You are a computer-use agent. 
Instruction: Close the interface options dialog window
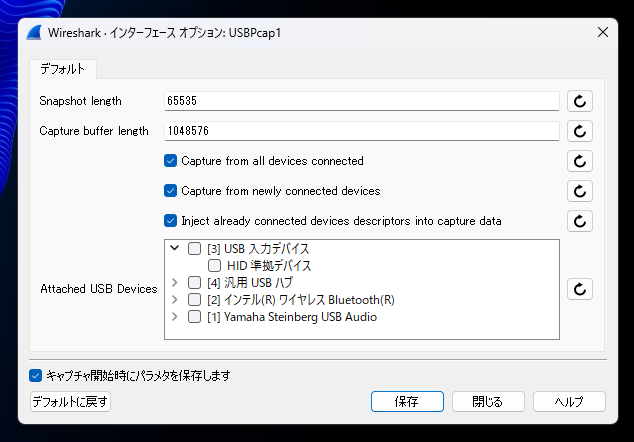tap(603, 32)
